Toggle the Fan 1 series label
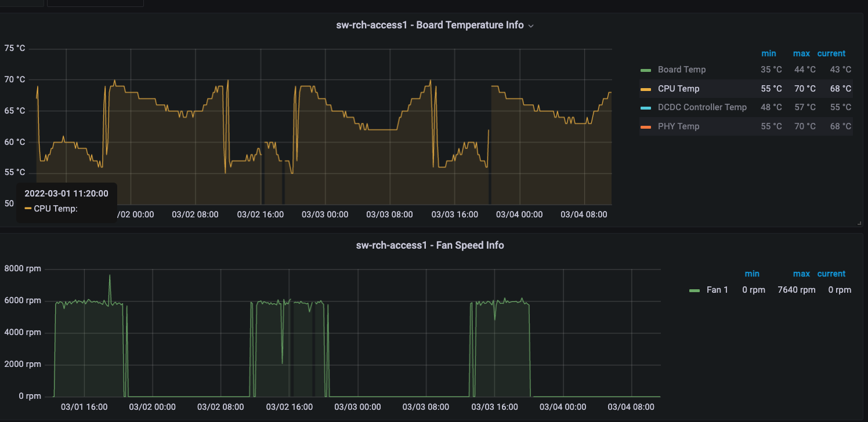Image resolution: width=868 pixels, height=422 pixels. 717,290
